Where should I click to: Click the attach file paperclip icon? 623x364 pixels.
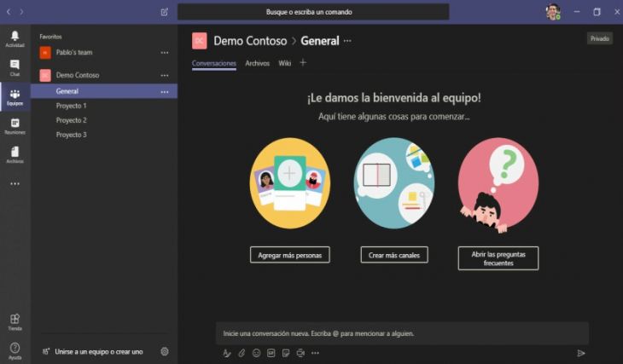[242, 353]
